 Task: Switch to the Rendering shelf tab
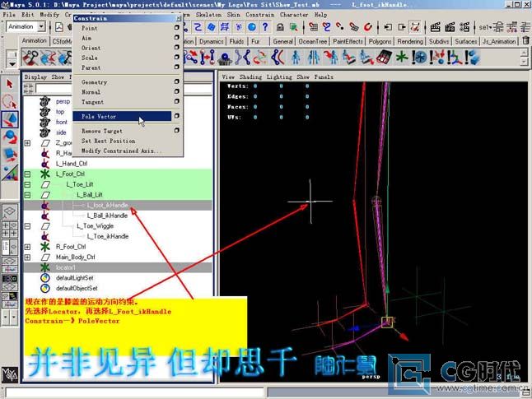(x=410, y=41)
